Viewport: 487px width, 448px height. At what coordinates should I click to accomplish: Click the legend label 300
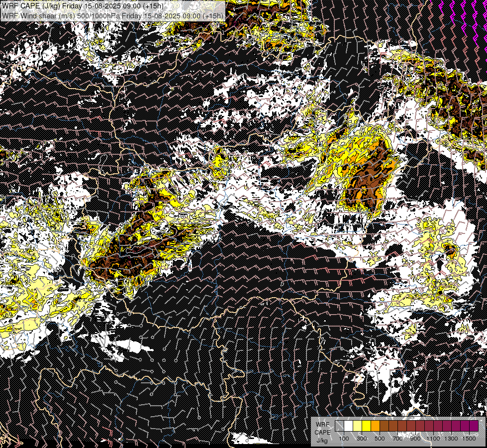[x=362, y=439]
